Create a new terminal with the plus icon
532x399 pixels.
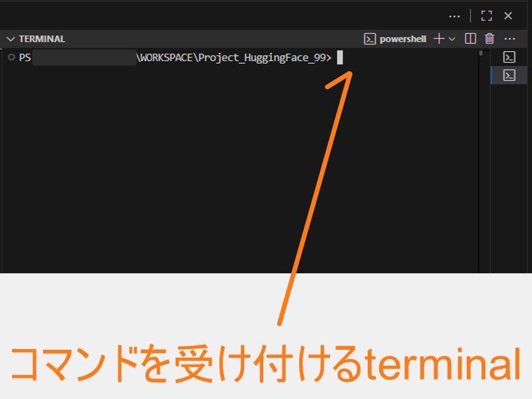click(x=438, y=39)
